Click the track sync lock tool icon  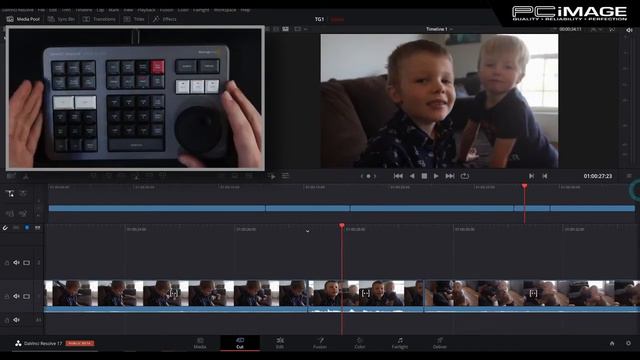click(x=23, y=213)
